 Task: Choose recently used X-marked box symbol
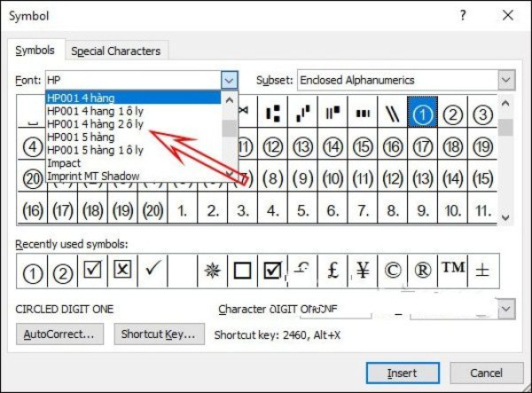tap(122, 271)
